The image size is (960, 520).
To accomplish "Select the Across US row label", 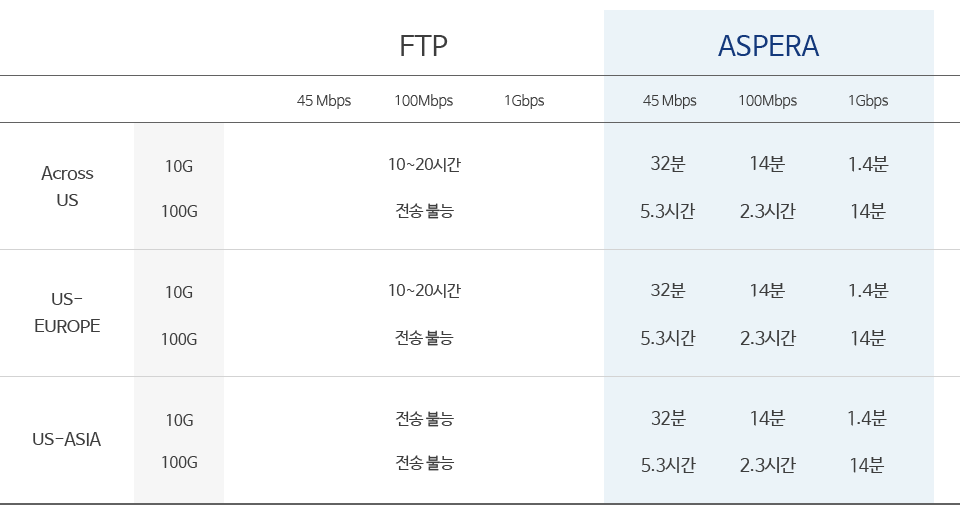I will coord(67,186).
